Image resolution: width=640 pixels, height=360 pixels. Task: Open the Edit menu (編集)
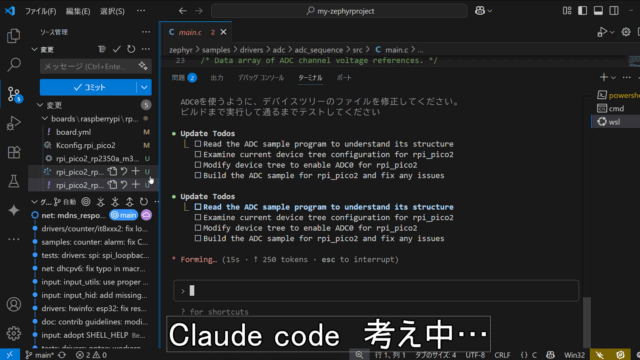[x=78, y=11]
